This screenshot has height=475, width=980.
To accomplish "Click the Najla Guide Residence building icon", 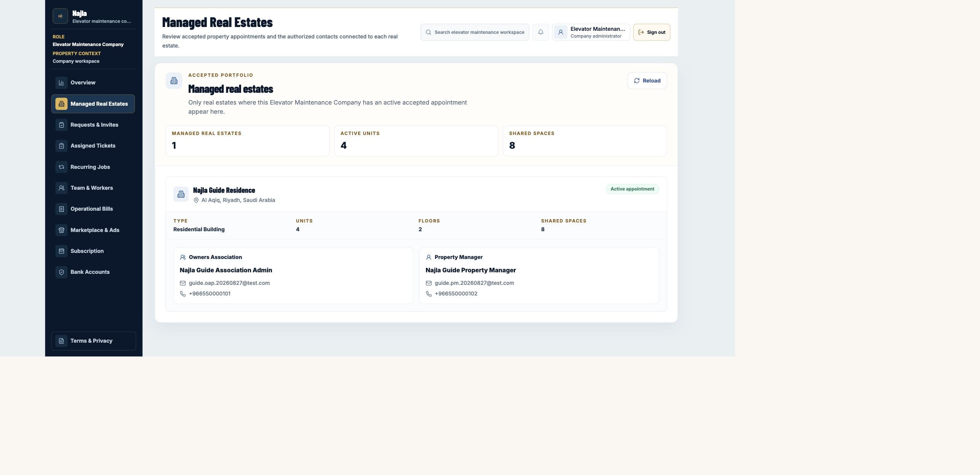I will (181, 194).
